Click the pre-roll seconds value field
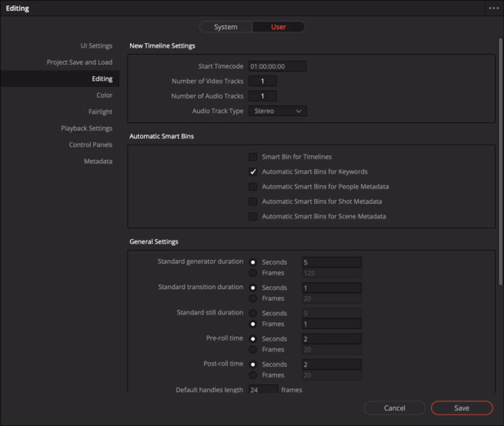Image resolution: width=504 pixels, height=426 pixels. point(332,339)
